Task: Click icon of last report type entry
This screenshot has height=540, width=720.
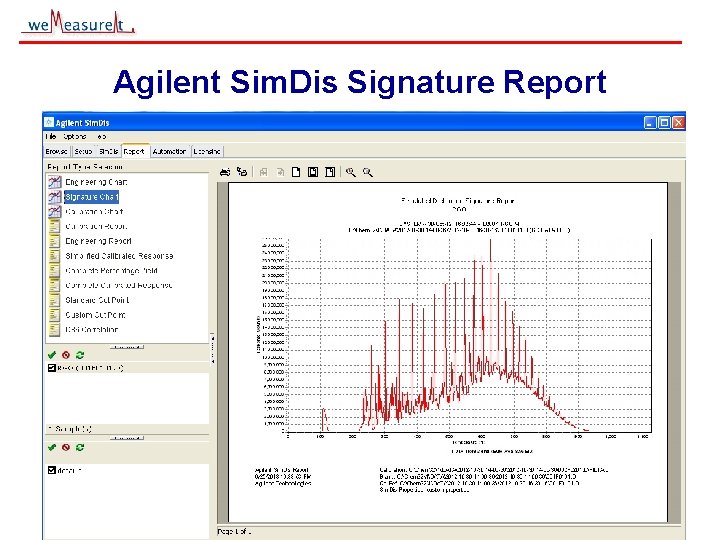Action: (x=55, y=329)
